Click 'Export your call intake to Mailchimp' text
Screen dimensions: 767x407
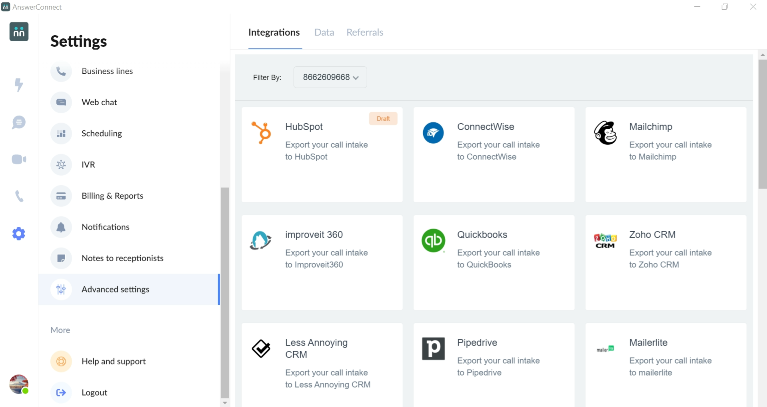[x=670, y=151]
